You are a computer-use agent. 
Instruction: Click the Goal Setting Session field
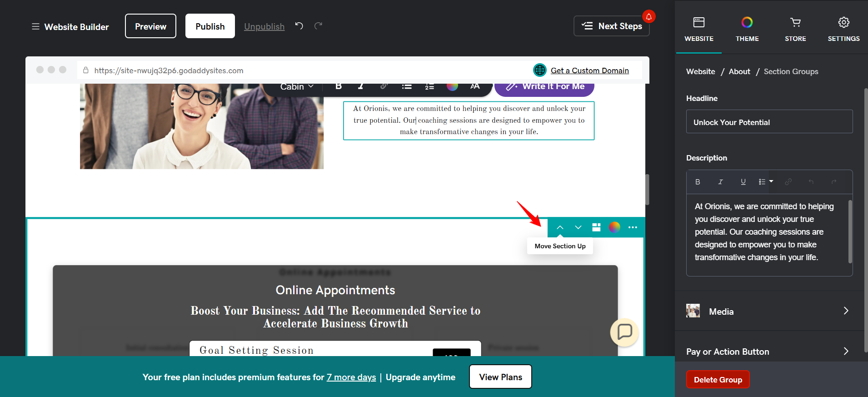point(335,349)
